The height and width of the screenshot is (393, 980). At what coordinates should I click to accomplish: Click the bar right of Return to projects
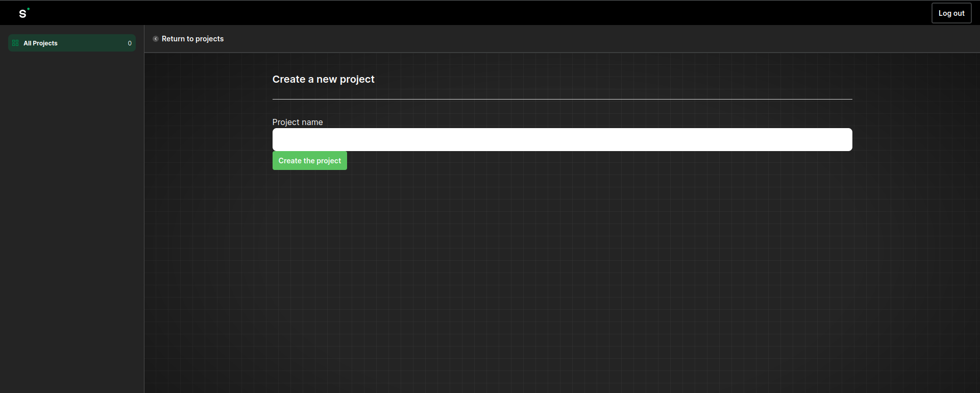point(561,39)
